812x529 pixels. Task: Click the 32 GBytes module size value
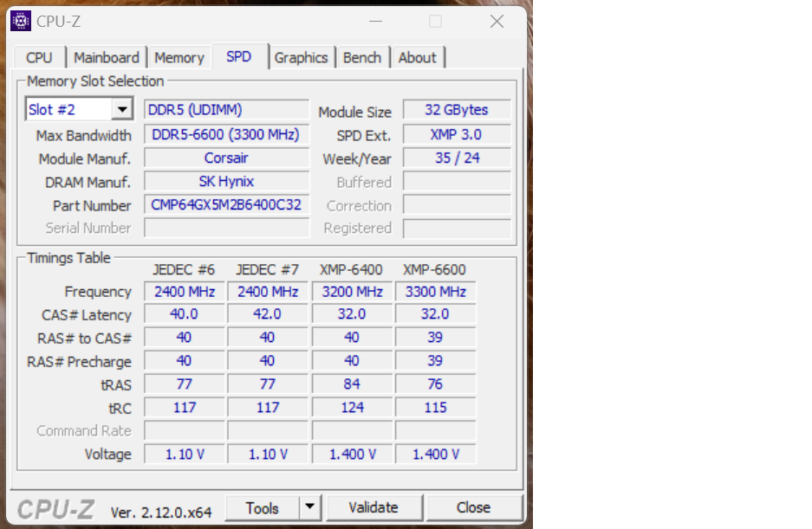pyautogui.click(x=457, y=110)
